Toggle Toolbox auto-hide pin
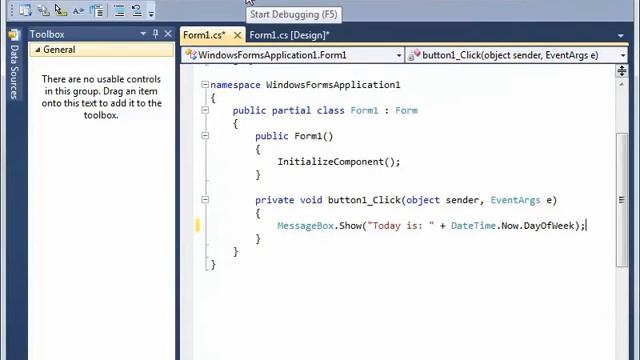Image resolution: width=640 pixels, height=360 pixels. (156, 34)
